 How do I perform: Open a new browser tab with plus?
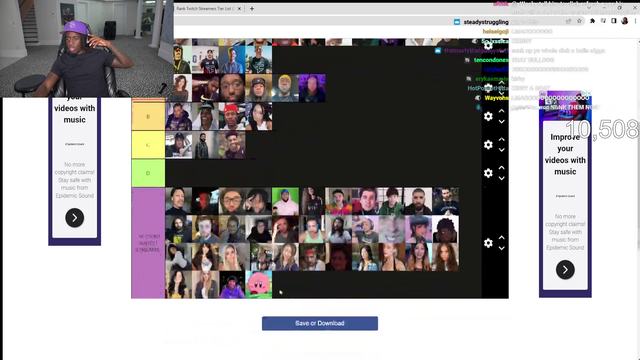252,9
